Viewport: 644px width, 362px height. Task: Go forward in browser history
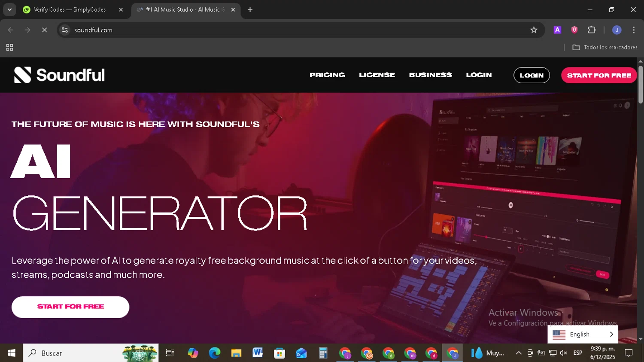[27, 30]
